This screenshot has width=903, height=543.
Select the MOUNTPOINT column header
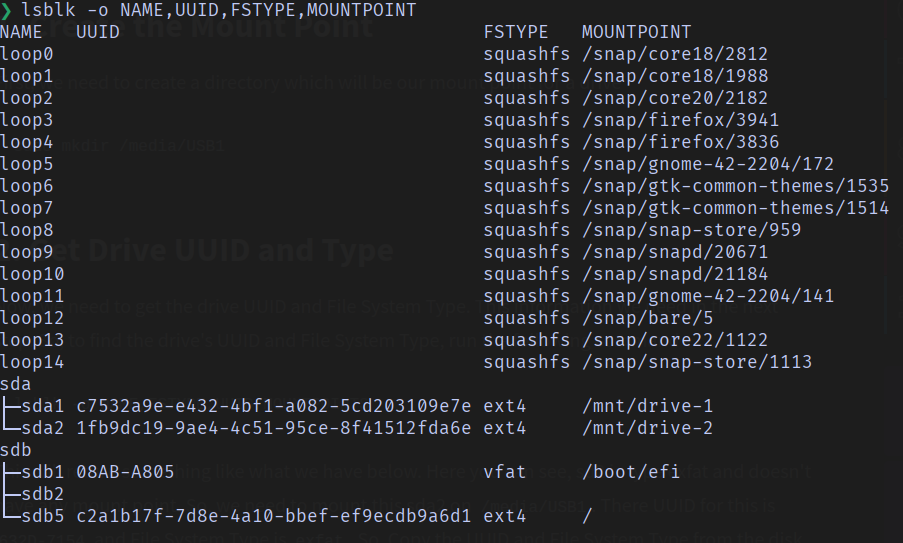[x=636, y=32]
